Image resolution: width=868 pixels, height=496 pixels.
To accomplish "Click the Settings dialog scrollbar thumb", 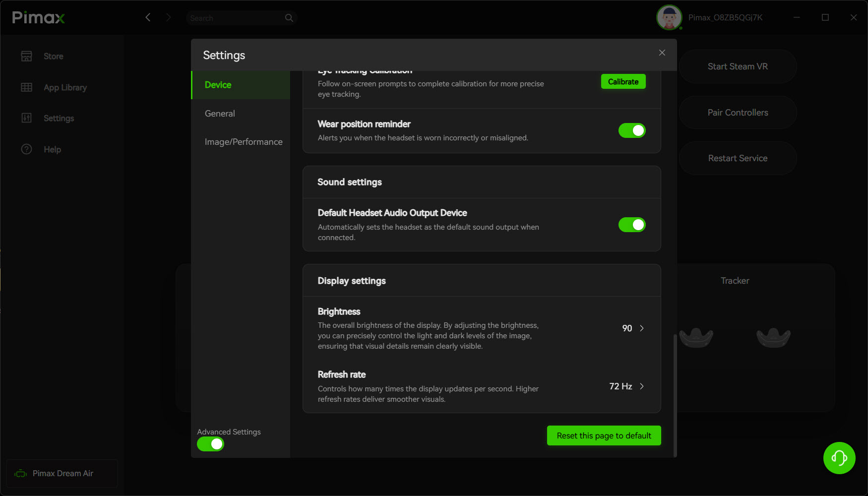I will coord(675,395).
